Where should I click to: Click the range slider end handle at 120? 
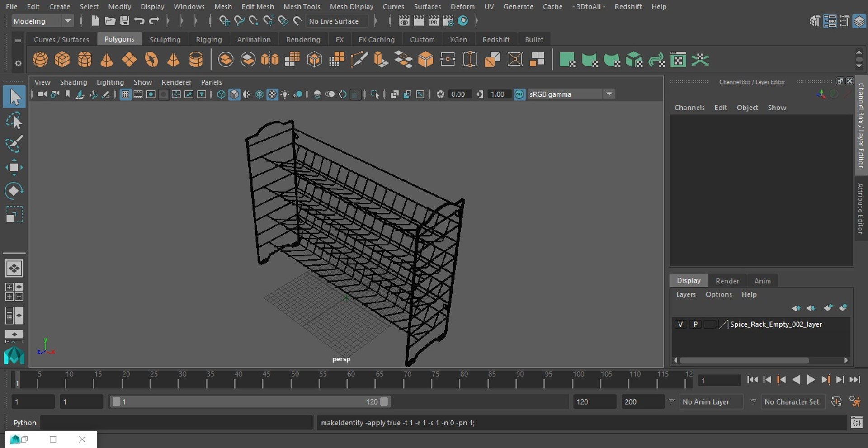coord(384,401)
